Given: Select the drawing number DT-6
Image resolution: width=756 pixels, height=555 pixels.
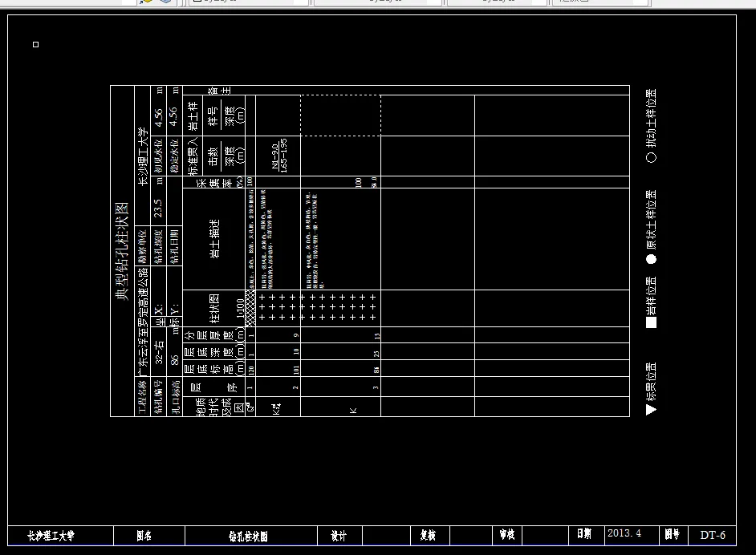Looking at the screenshot, I should point(713,535).
